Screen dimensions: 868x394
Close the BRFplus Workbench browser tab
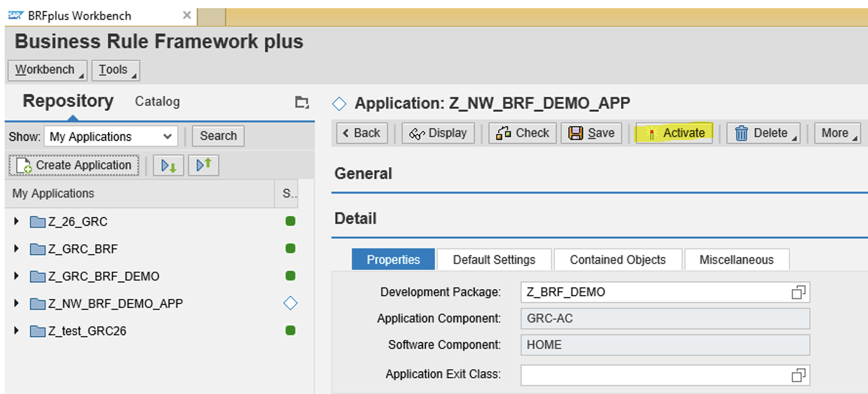(187, 16)
